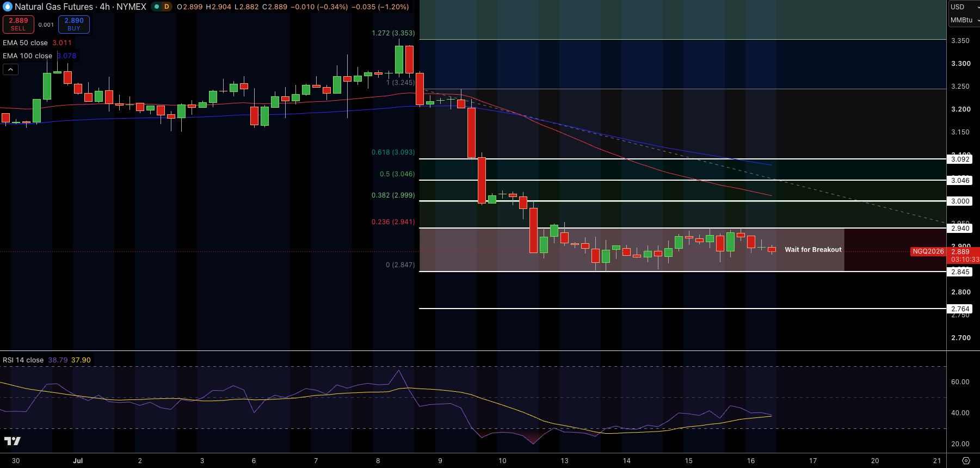Screen dimensions: 980x468
Task: Click the 3.046 price axis tag
Action: click(960, 181)
